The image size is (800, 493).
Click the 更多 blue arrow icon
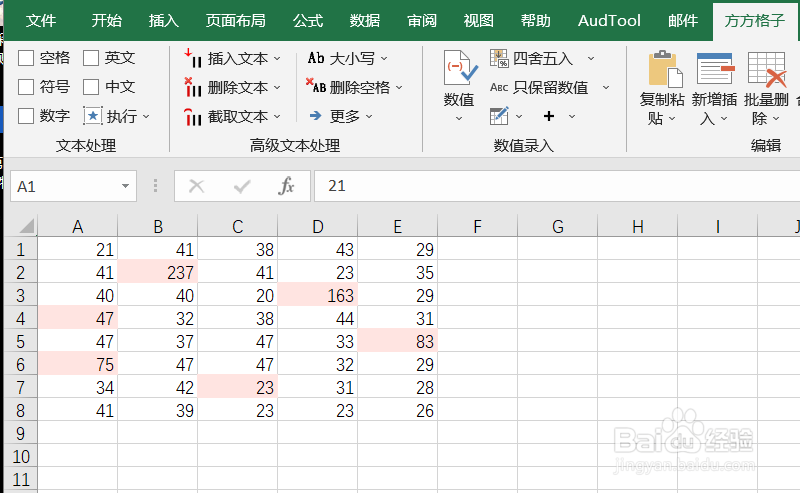pos(316,116)
